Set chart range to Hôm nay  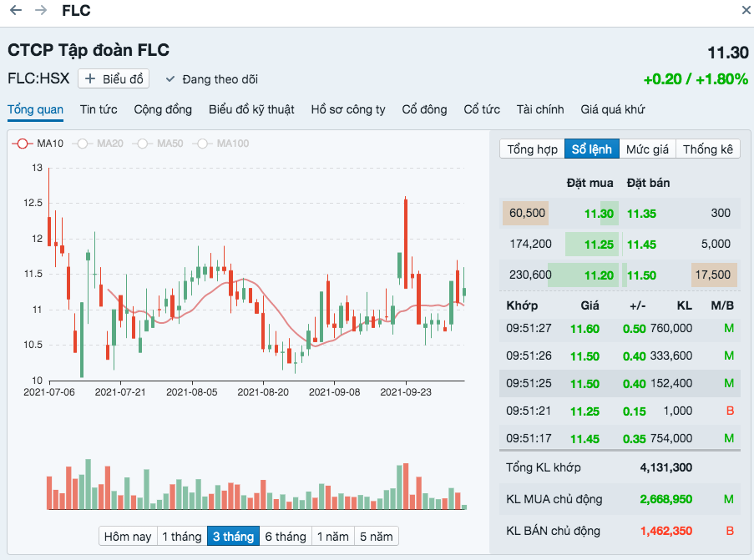(128, 536)
